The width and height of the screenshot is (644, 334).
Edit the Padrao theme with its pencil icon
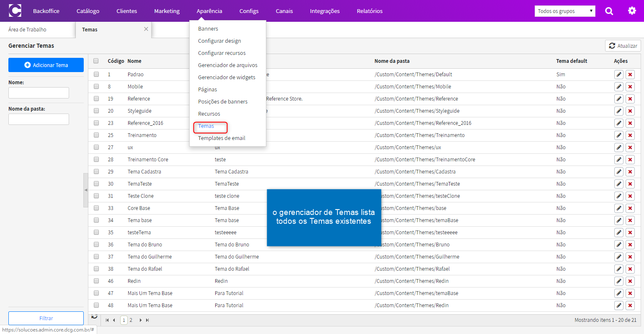pyautogui.click(x=618, y=75)
